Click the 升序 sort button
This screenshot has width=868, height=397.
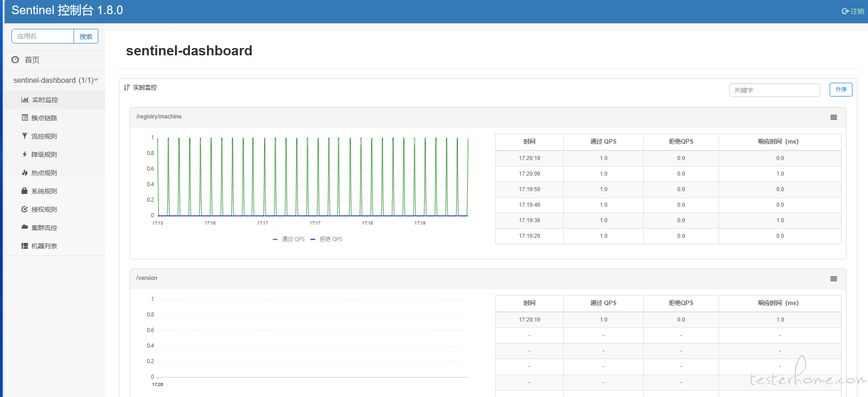pyautogui.click(x=841, y=90)
